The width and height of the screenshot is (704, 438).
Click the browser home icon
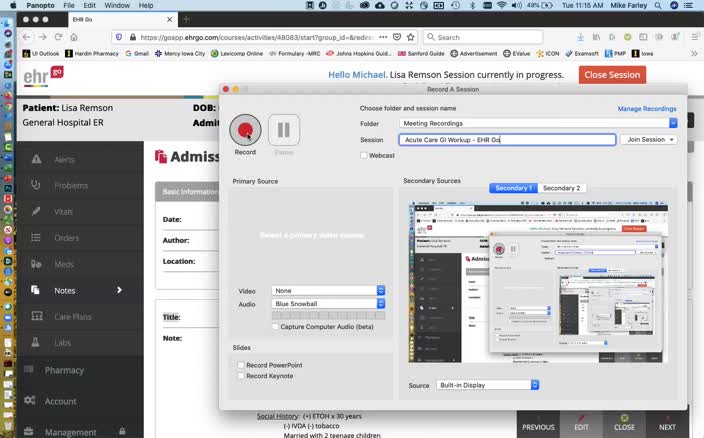(74, 37)
